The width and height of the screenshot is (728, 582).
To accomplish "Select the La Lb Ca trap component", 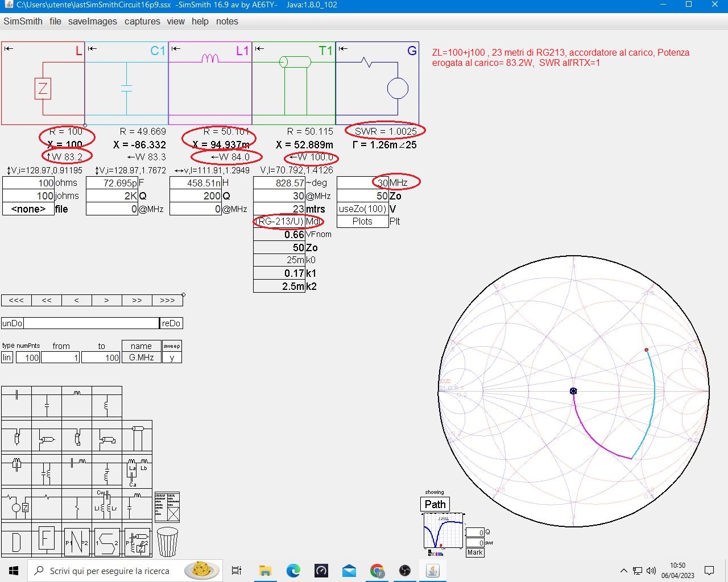I will click(x=137, y=472).
